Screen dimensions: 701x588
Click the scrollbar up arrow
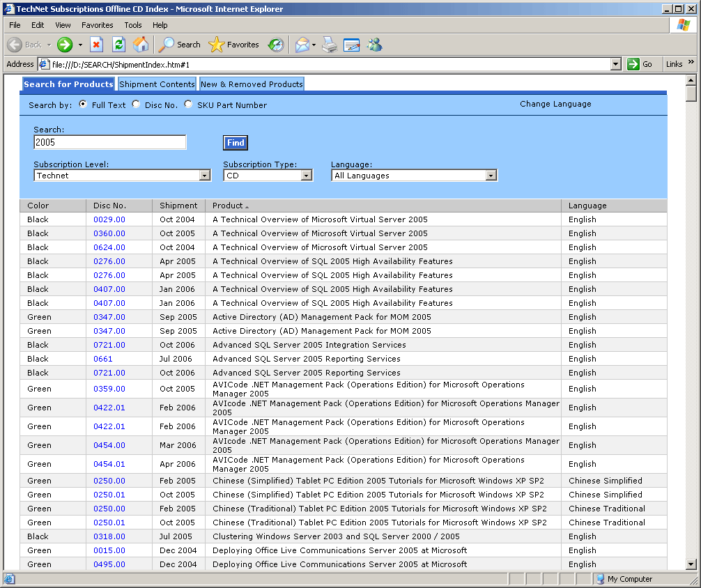(x=691, y=81)
